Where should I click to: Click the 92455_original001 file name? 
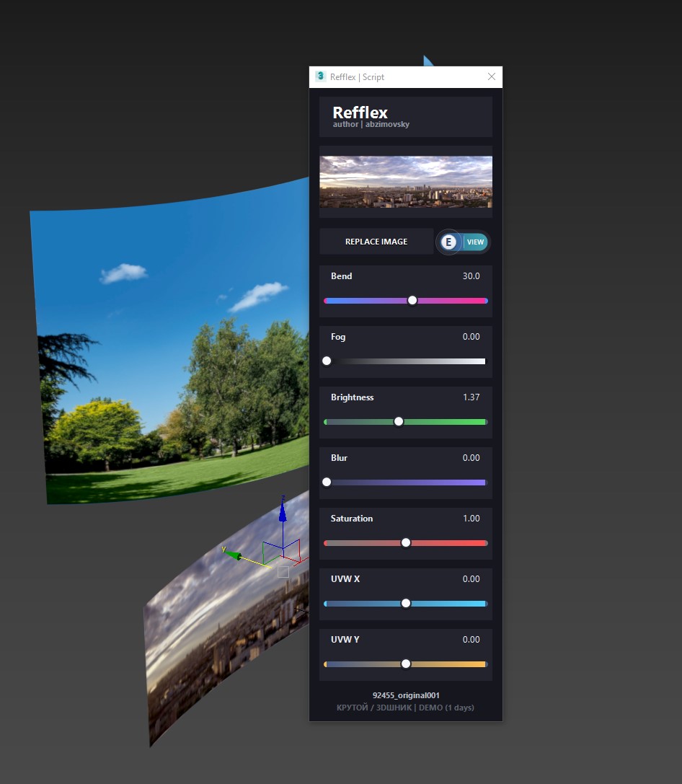[406, 695]
